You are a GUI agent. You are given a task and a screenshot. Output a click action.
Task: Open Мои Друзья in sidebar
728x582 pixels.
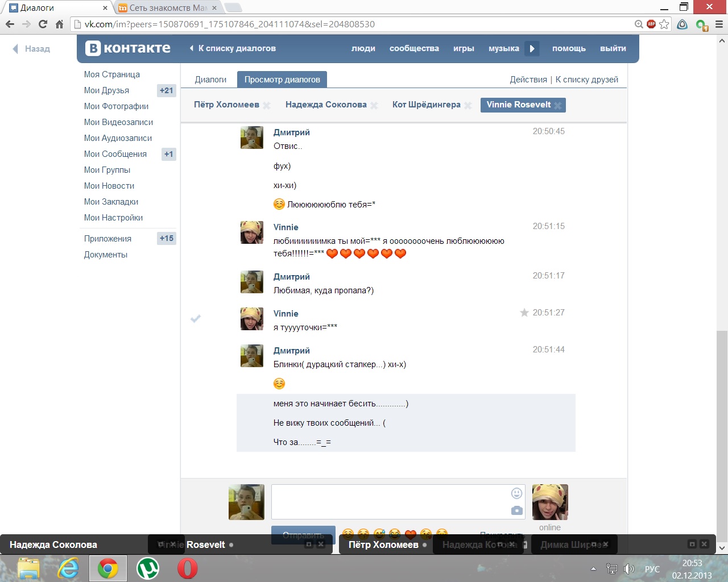[107, 90]
